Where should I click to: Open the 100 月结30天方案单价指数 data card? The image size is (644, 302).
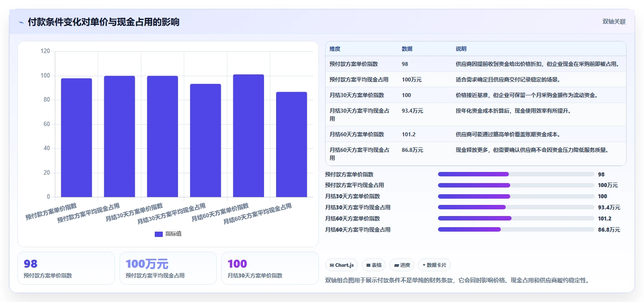(270, 268)
